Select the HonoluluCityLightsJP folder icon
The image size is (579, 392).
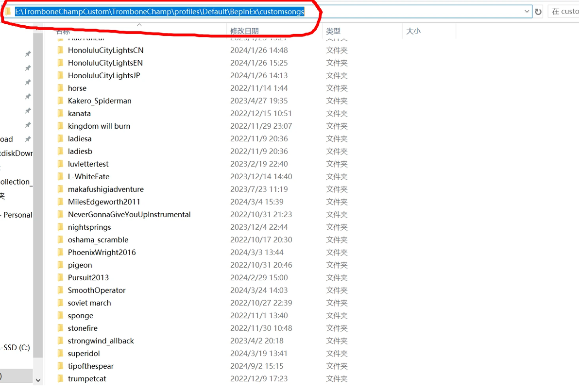pyautogui.click(x=61, y=75)
